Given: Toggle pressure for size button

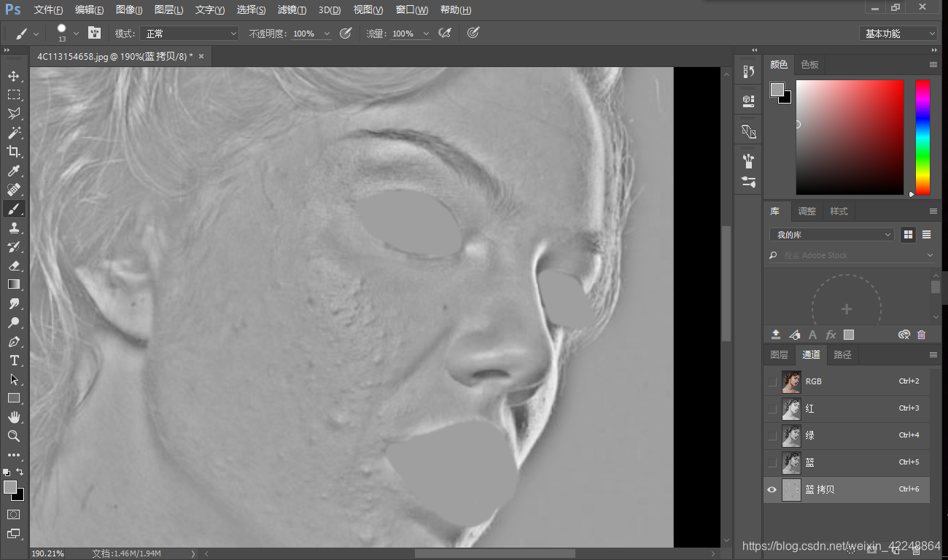Looking at the screenshot, I should (473, 33).
